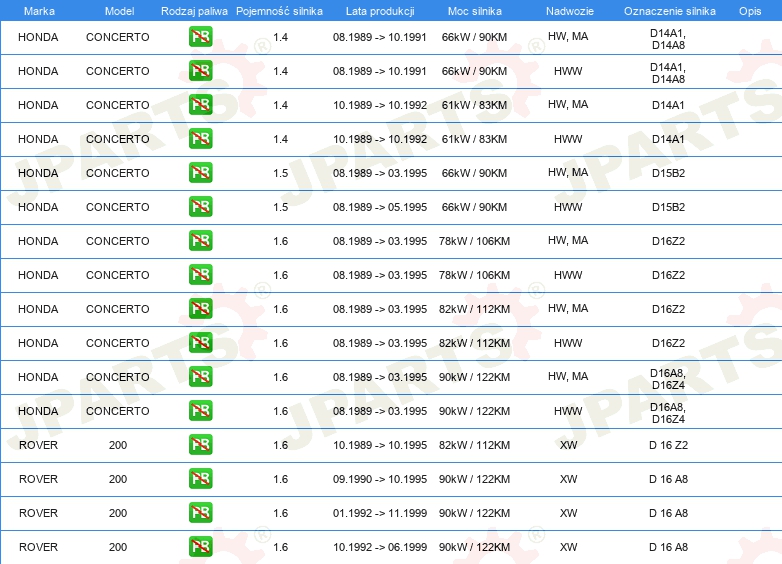Image resolution: width=782 pixels, height=564 pixels.
Task: Click petrol icon for Concerto 90kW HW, MA row
Action: click(x=200, y=376)
